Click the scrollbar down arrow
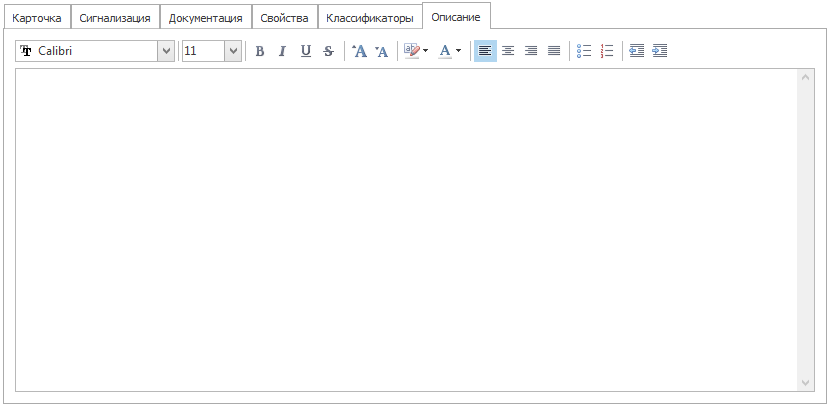This screenshot has height=407, width=833. [x=805, y=383]
